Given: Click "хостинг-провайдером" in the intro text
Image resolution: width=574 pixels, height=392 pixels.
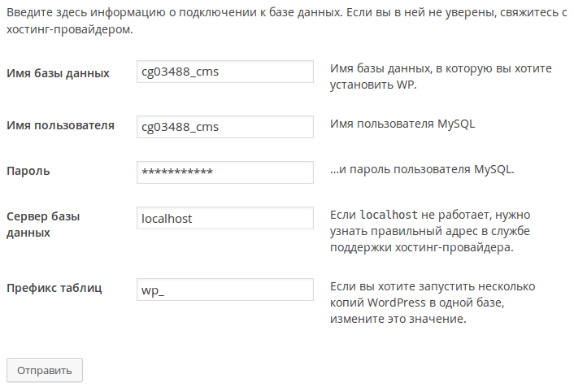Looking at the screenshot, I should click(x=69, y=29).
